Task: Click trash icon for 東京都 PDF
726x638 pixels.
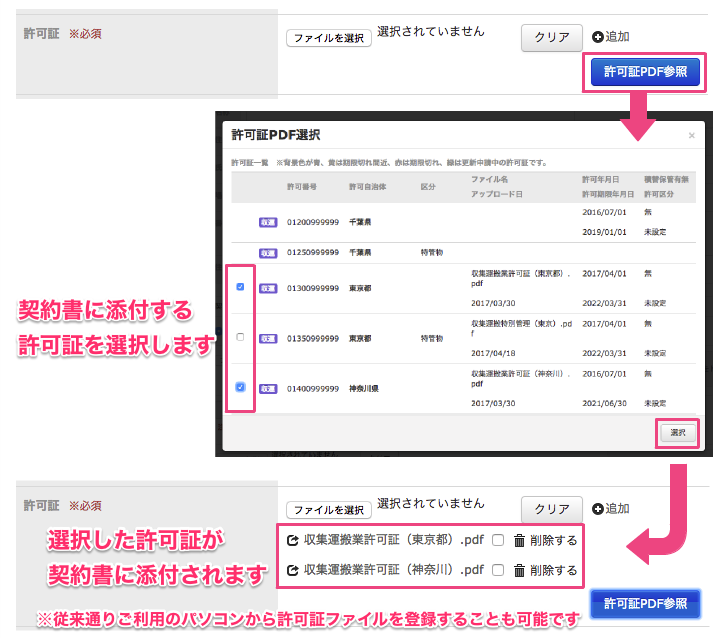Action: tap(518, 541)
